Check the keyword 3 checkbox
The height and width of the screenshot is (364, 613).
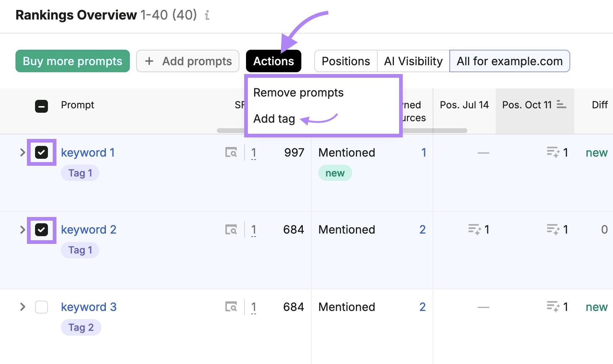41,307
